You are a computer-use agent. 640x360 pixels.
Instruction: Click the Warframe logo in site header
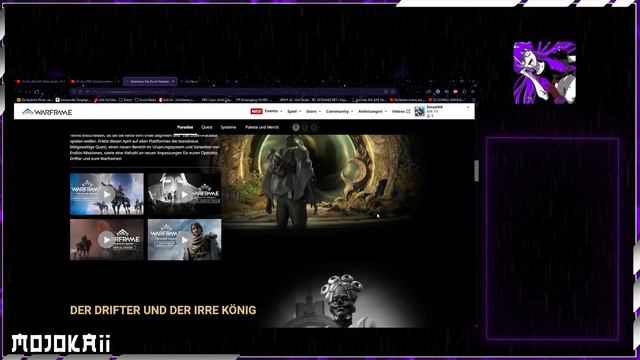[x=47, y=112]
